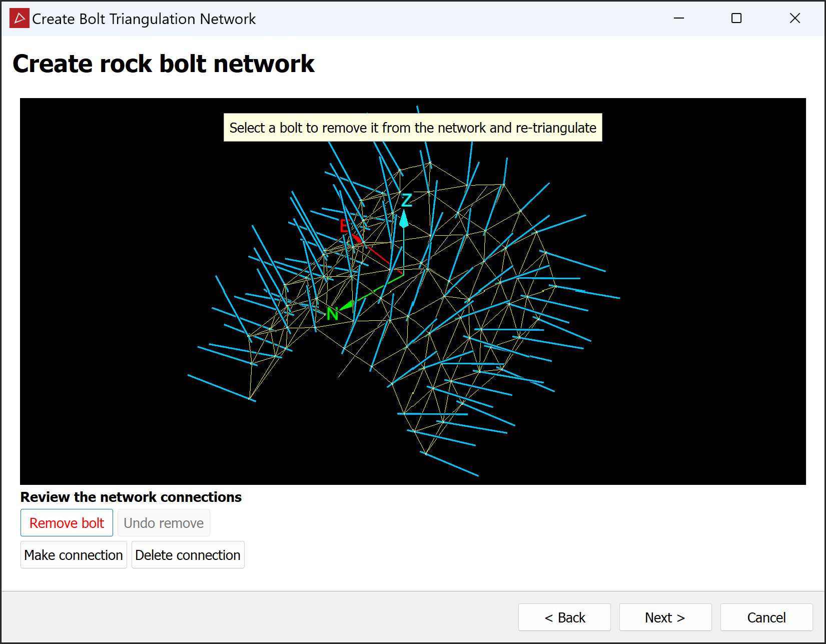The width and height of the screenshot is (826, 644).
Task: Go to the previous step with Back
Action: 564,617
